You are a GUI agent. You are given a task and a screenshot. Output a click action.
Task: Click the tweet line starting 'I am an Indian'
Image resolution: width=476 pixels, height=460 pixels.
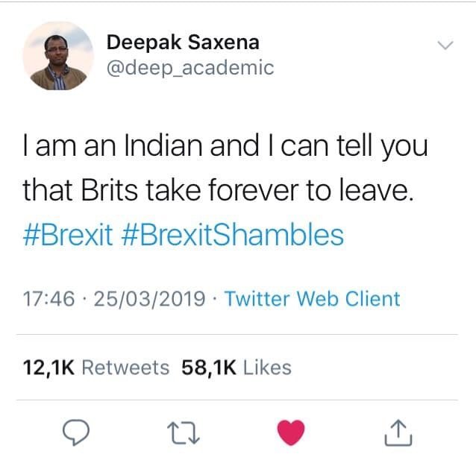click(x=225, y=146)
